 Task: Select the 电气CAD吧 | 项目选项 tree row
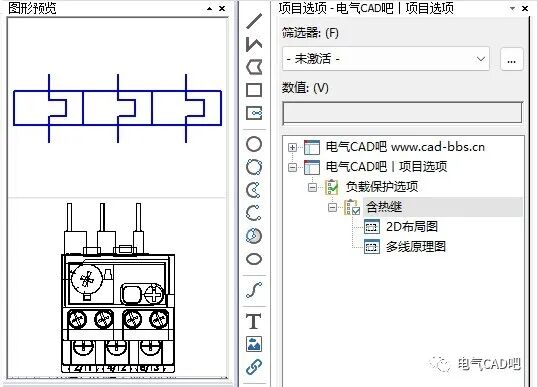[386, 167]
